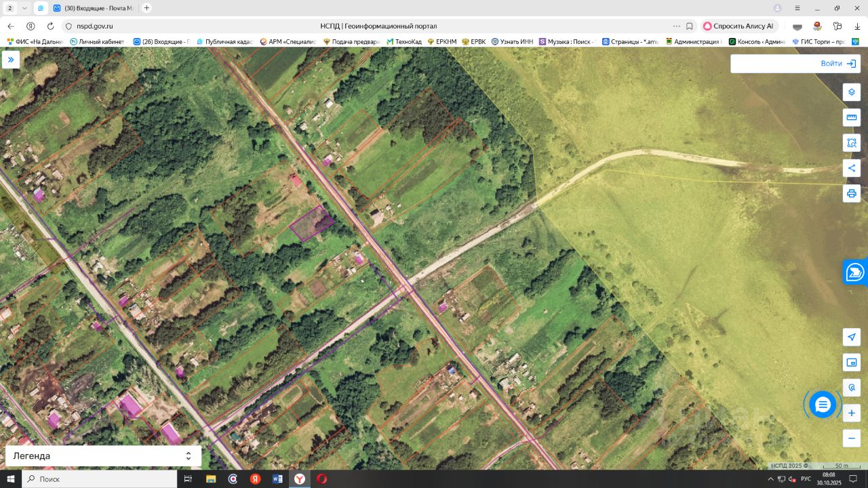Open the Windows Start menu
The width and height of the screenshot is (868, 488).
(x=11, y=479)
